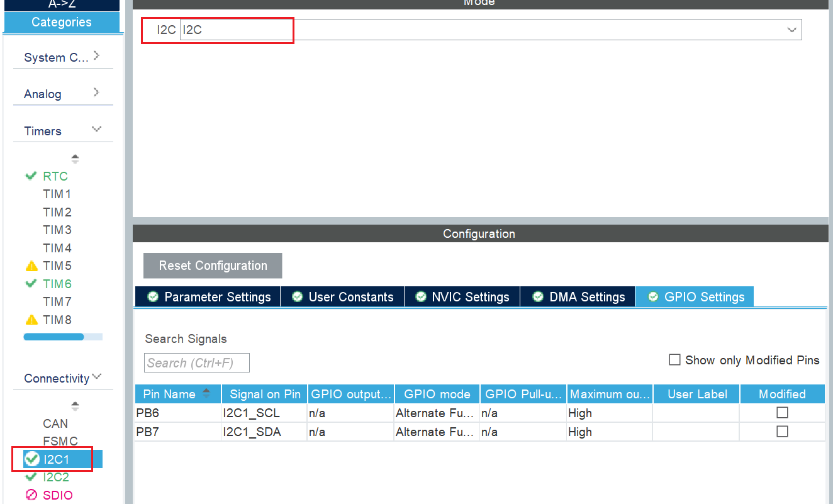Click the Reset Configuration button
Viewport: 833px width, 504px height.
[213, 266]
